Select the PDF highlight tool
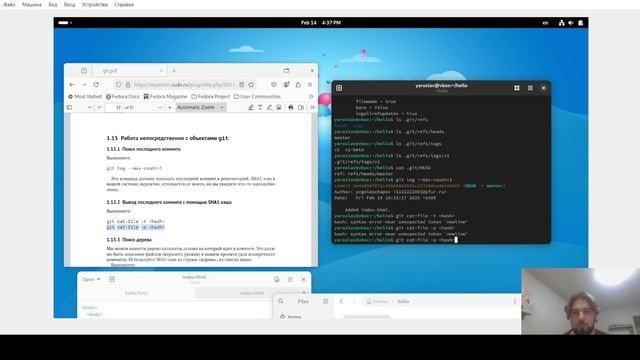640x360 pixels. [x=251, y=107]
